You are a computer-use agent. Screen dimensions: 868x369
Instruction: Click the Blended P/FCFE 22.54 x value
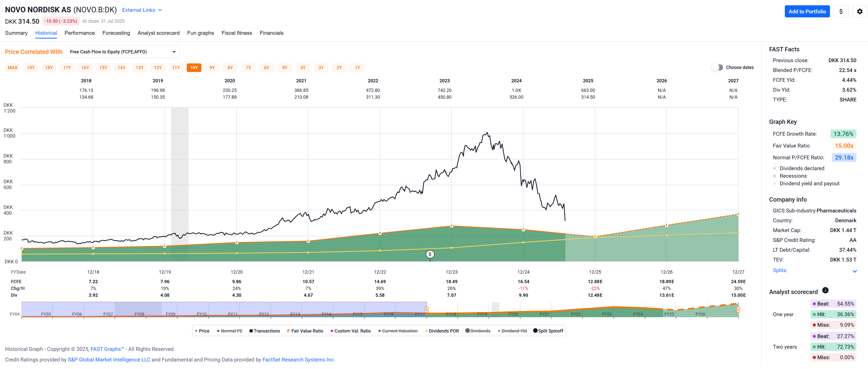point(847,70)
